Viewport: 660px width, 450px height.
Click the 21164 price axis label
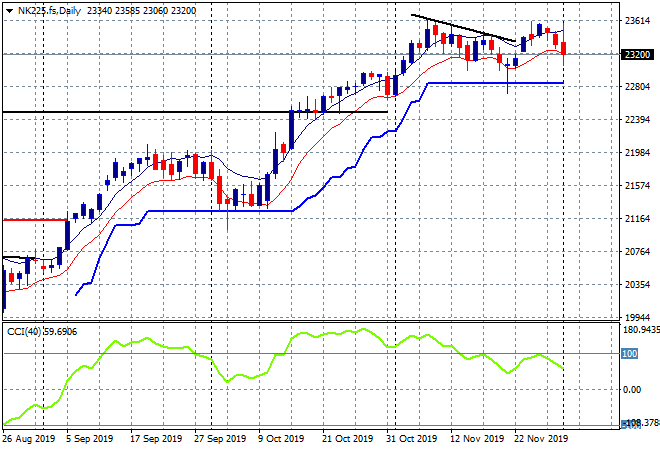pos(637,219)
